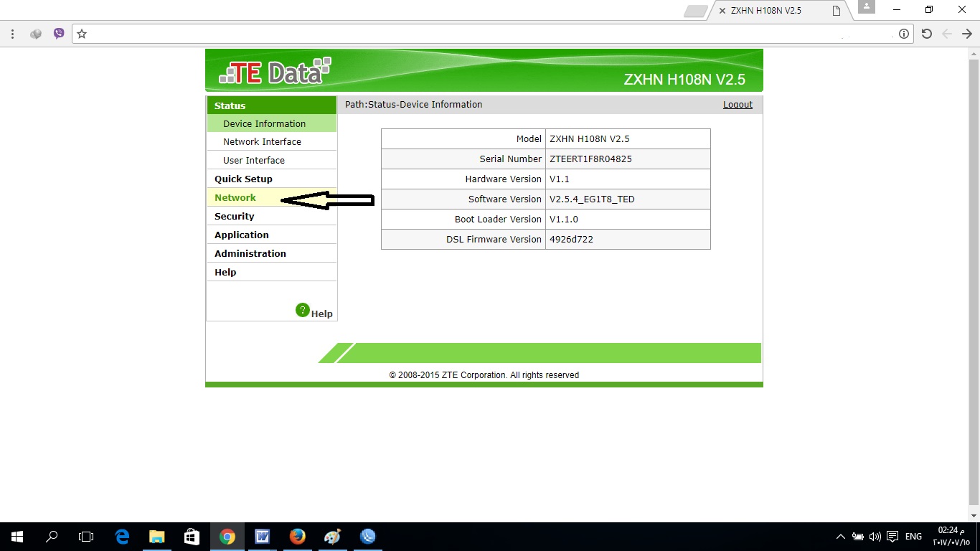Viewport: 980px width, 551px height.
Task: Click the battery power tray icon
Action: [858, 537]
